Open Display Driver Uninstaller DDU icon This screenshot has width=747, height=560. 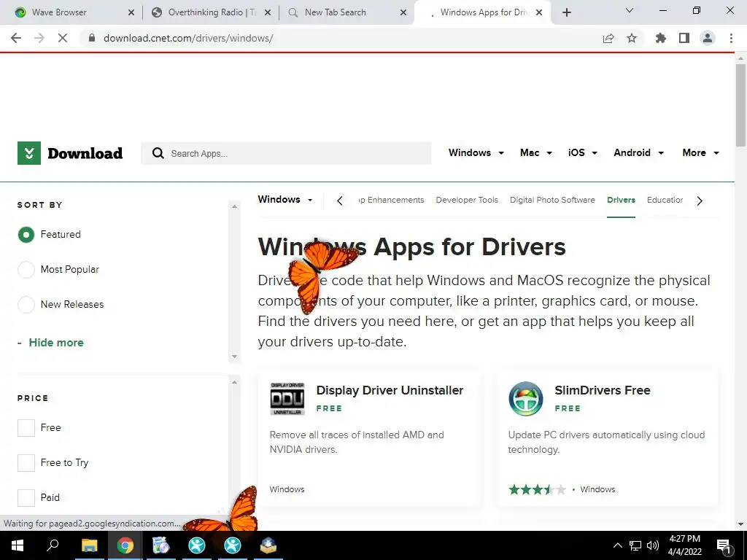[x=287, y=399]
